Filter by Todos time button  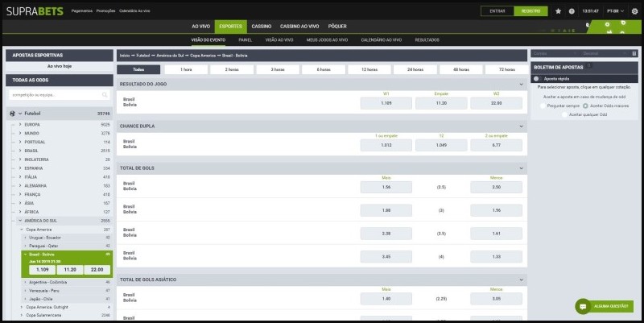[x=138, y=70]
